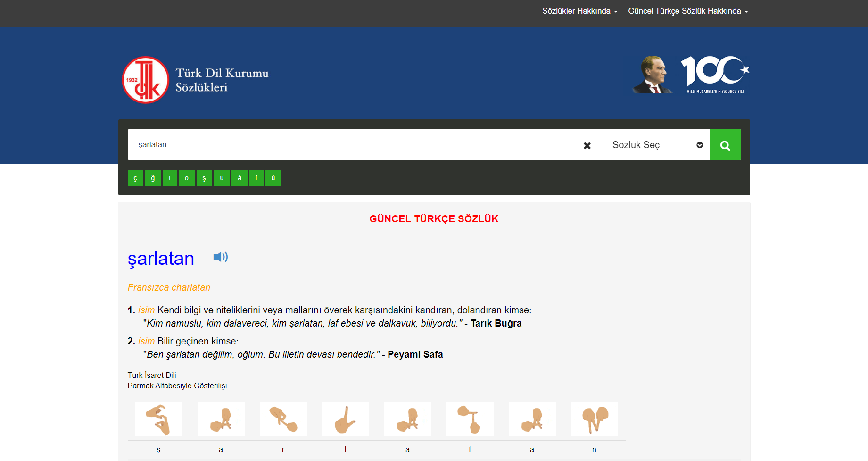This screenshot has height=461, width=868.
Task: Open the Türk Dil Kurumu logo
Action: 145,80
